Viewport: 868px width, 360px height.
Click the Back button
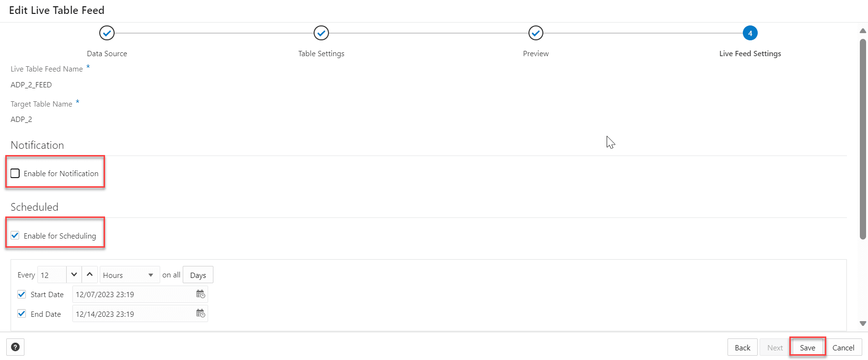click(x=742, y=347)
